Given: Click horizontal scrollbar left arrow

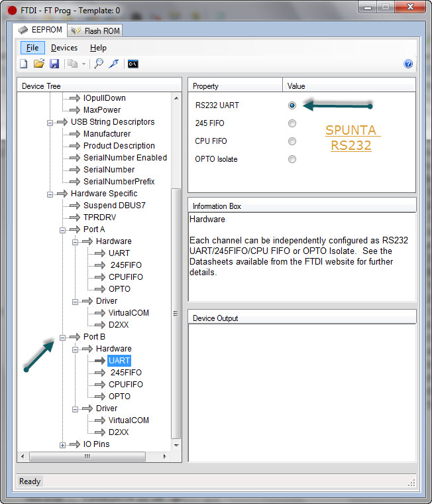Looking at the screenshot, I should tap(22, 456).
